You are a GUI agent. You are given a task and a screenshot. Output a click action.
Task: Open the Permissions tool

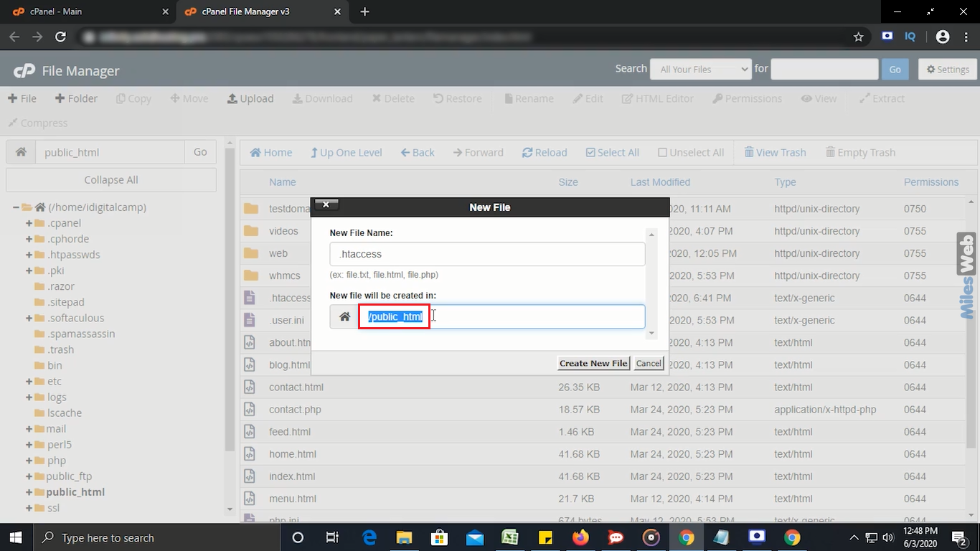tap(747, 98)
